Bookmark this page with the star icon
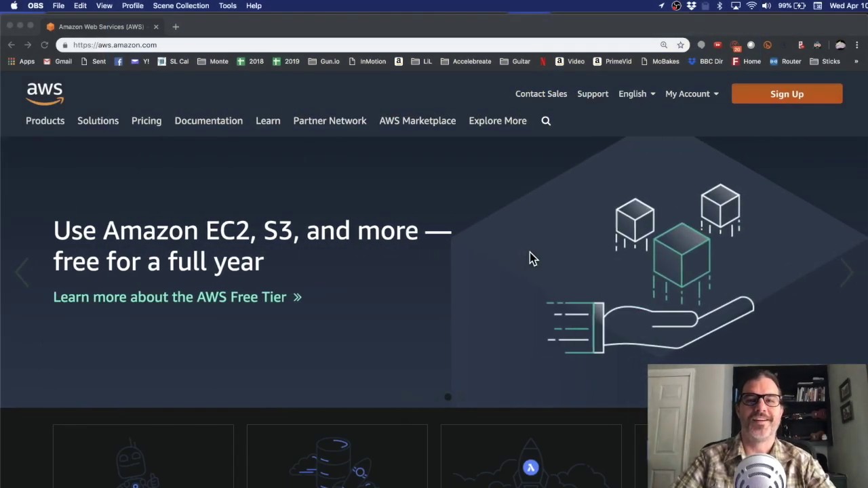 tap(680, 45)
